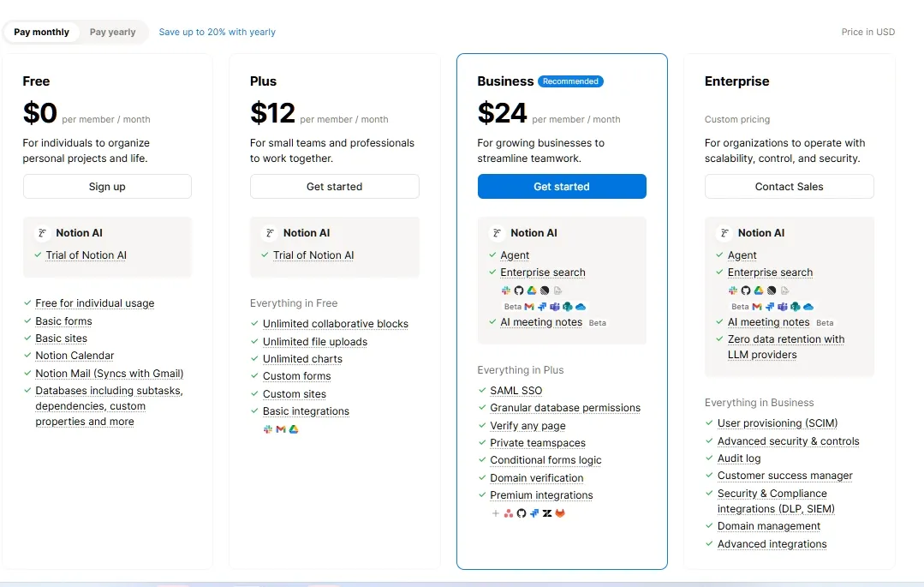The height and width of the screenshot is (587, 924).
Task: Click the Beta badge next to AI meeting notes
Action: pos(597,322)
